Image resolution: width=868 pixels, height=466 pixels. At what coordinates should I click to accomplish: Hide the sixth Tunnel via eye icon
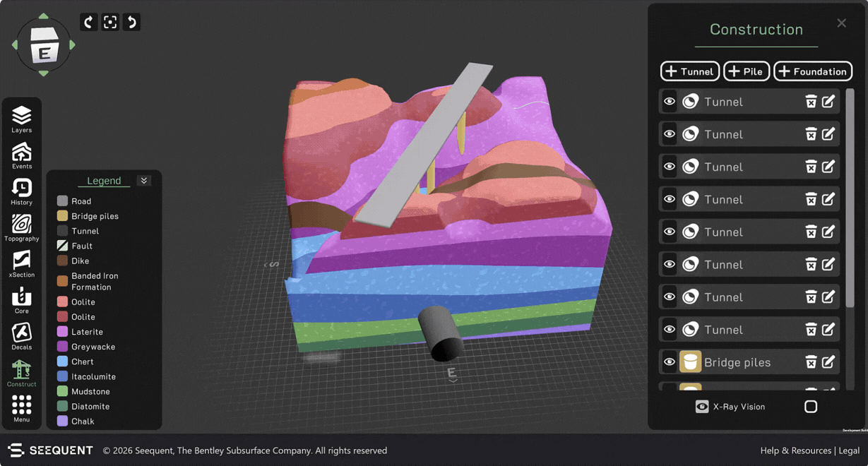click(669, 264)
